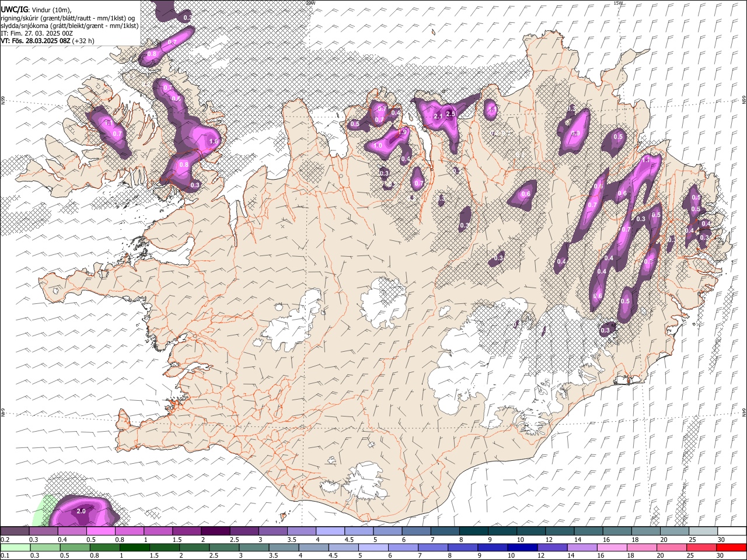Viewport: 747px width, 560px height.
Task: Click the lower-scale blue swatch labeled 8
Action: 463,547
